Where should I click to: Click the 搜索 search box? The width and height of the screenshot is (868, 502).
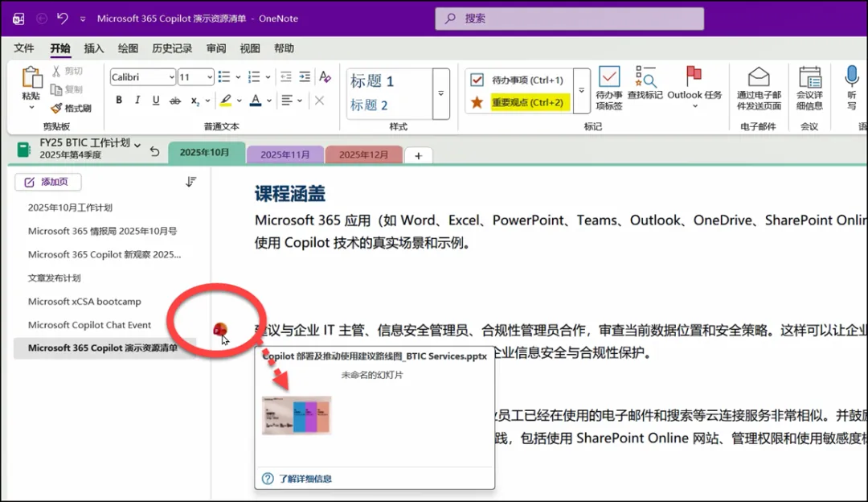click(x=569, y=19)
